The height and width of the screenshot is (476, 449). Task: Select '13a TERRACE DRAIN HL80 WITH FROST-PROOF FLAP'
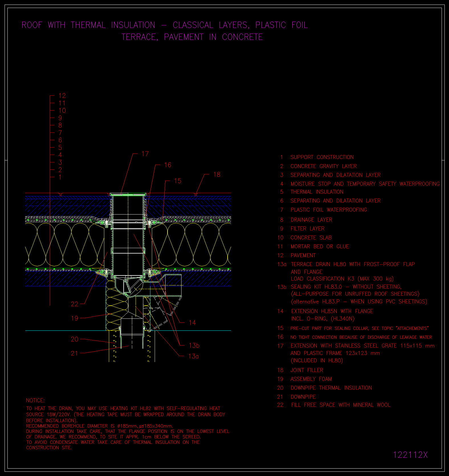click(x=346, y=264)
